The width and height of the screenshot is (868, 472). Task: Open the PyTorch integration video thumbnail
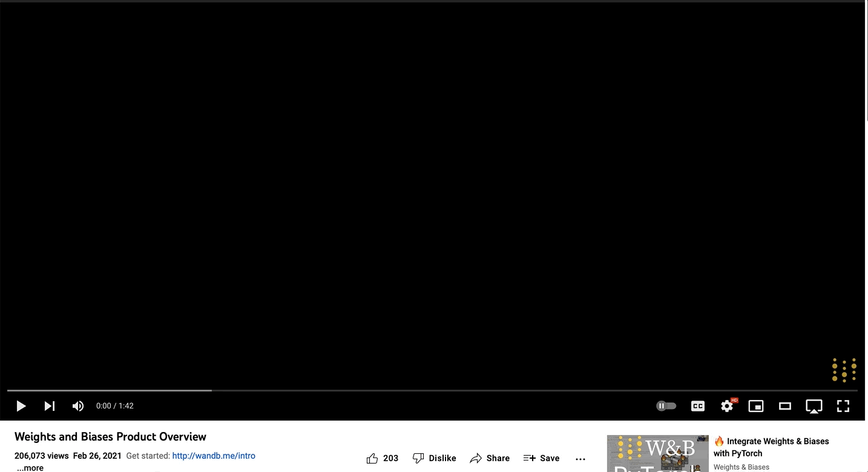(x=657, y=453)
